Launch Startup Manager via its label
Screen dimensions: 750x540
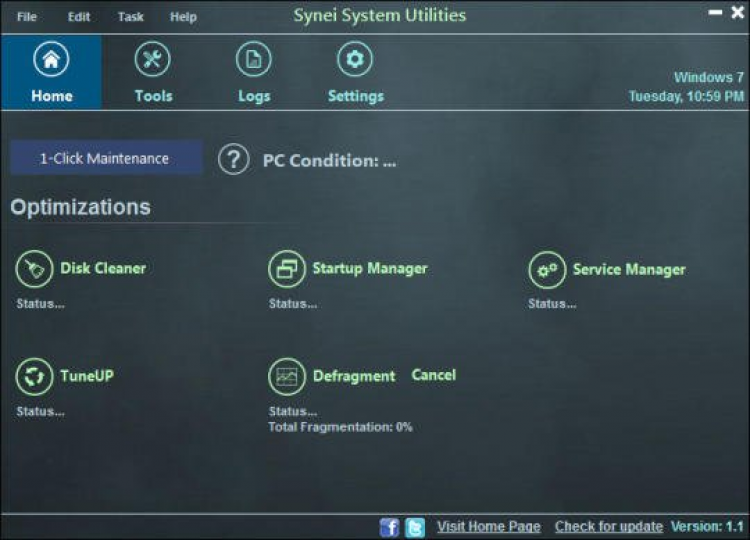pos(370,268)
